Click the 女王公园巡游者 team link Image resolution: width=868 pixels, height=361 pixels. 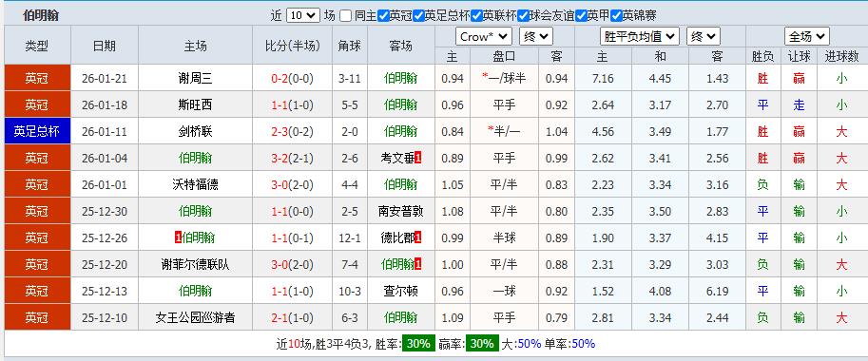(x=196, y=317)
